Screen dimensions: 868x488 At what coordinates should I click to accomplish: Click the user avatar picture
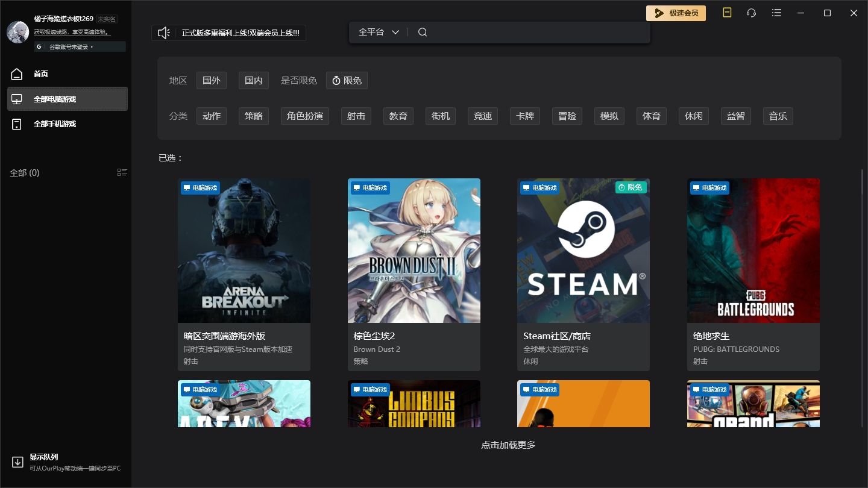tap(17, 32)
